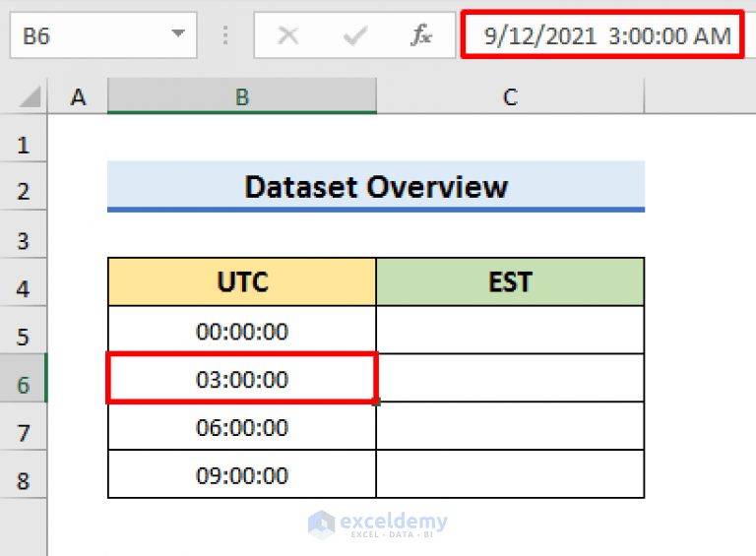Viewport: 756px width, 556px height.
Task: Click the formula bar with 9/12/2021 3:00:00 AM
Action: [x=602, y=35]
